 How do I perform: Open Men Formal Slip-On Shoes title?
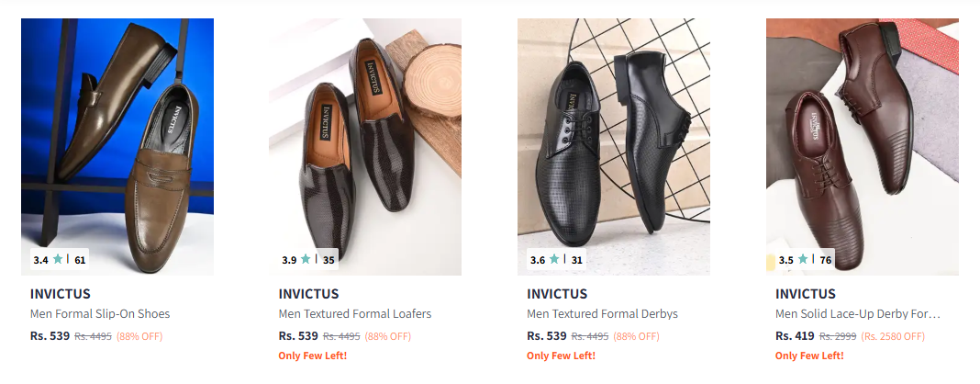point(100,314)
